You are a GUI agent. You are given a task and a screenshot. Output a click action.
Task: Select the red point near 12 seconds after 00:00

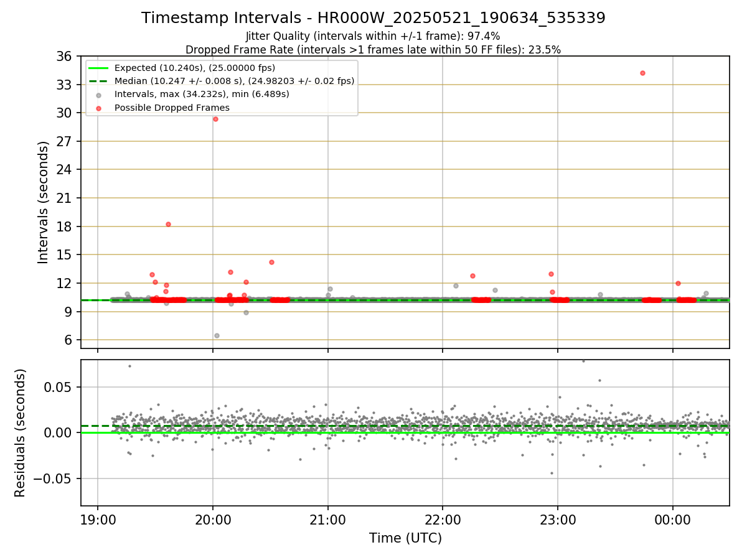(x=678, y=283)
